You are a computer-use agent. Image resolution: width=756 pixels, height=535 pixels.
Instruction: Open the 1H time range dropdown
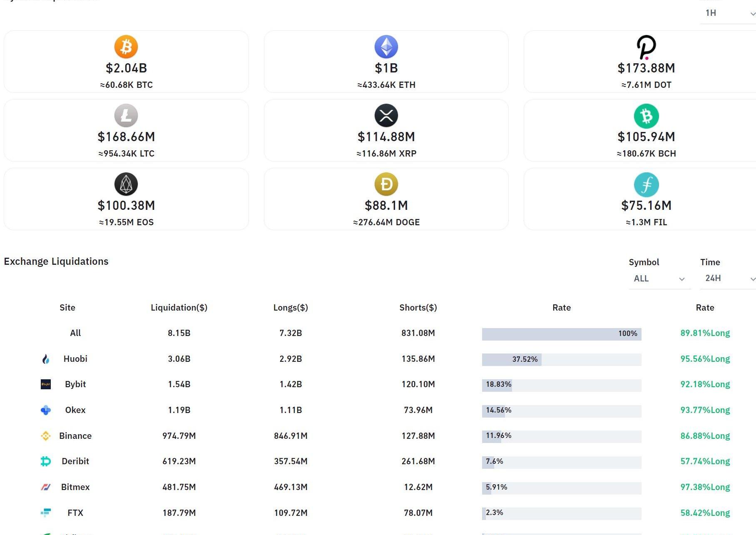coord(729,13)
